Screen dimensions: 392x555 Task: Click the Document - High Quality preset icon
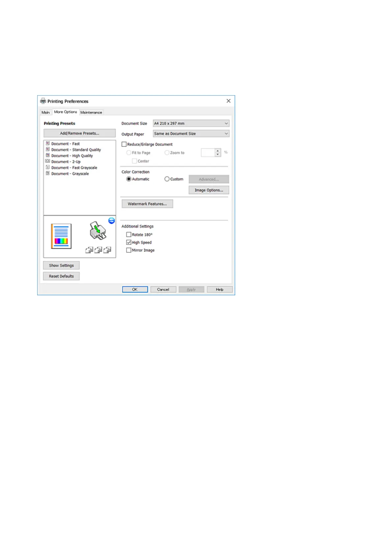pos(48,155)
